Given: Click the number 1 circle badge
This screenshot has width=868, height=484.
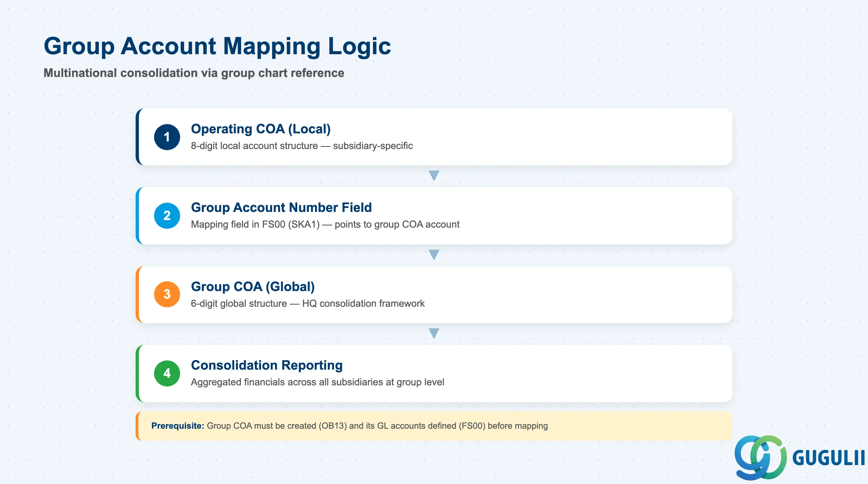Looking at the screenshot, I should [167, 137].
